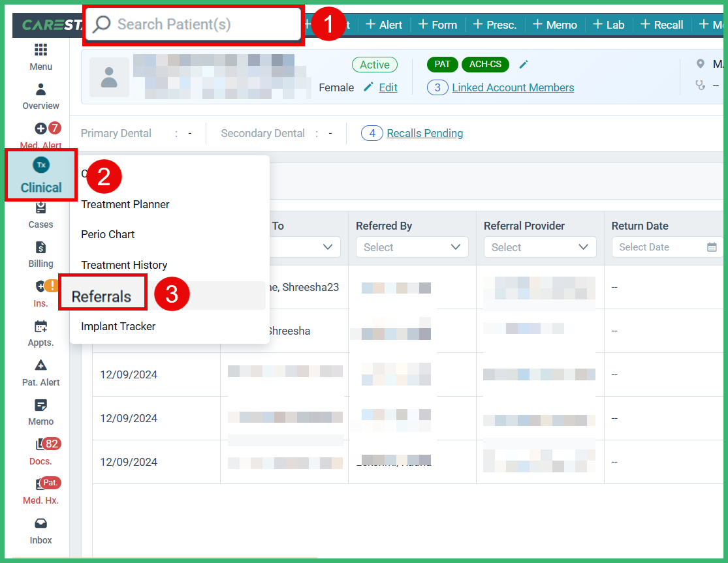The image size is (728, 563).
Task: Add a new Memo from top bar
Action: click(x=555, y=25)
